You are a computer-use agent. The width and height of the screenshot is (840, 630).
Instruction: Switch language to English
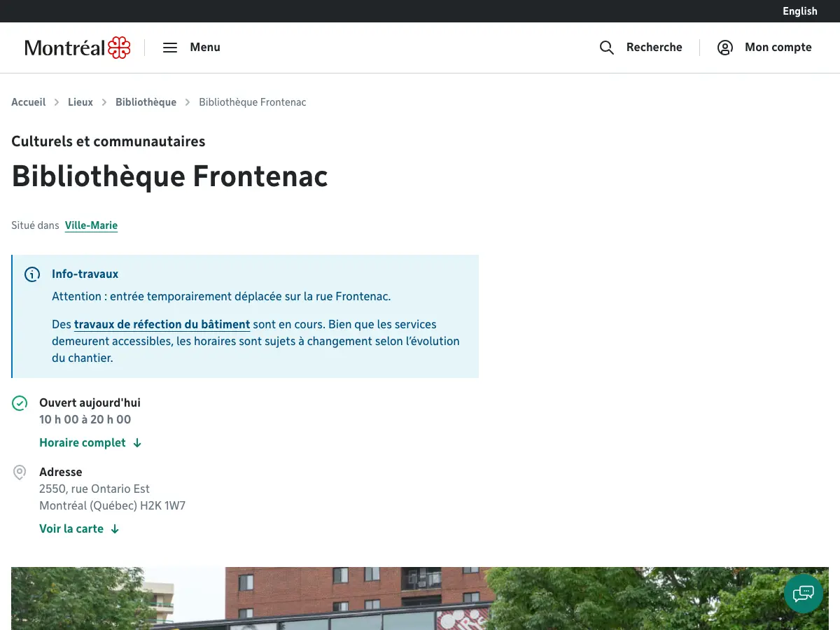pyautogui.click(x=800, y=11)
